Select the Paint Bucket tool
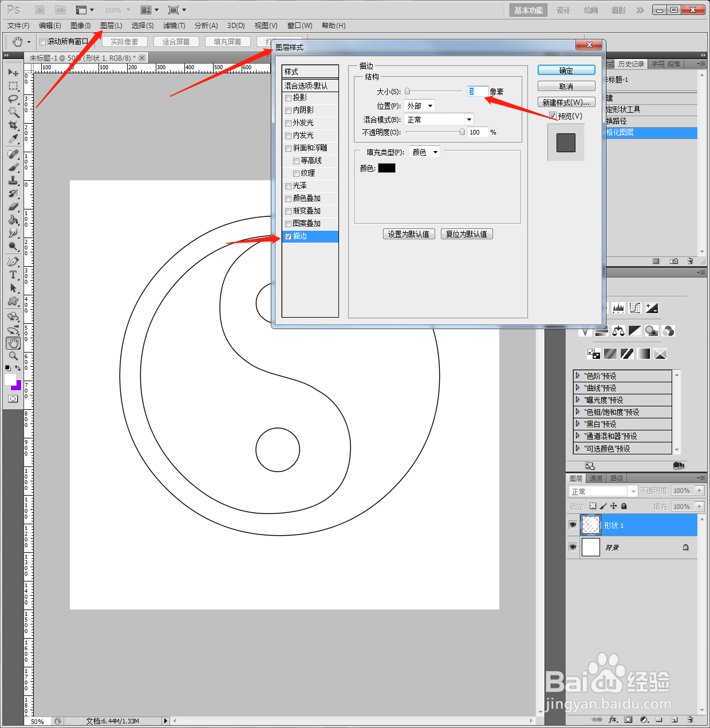 (x=13, y=220)
